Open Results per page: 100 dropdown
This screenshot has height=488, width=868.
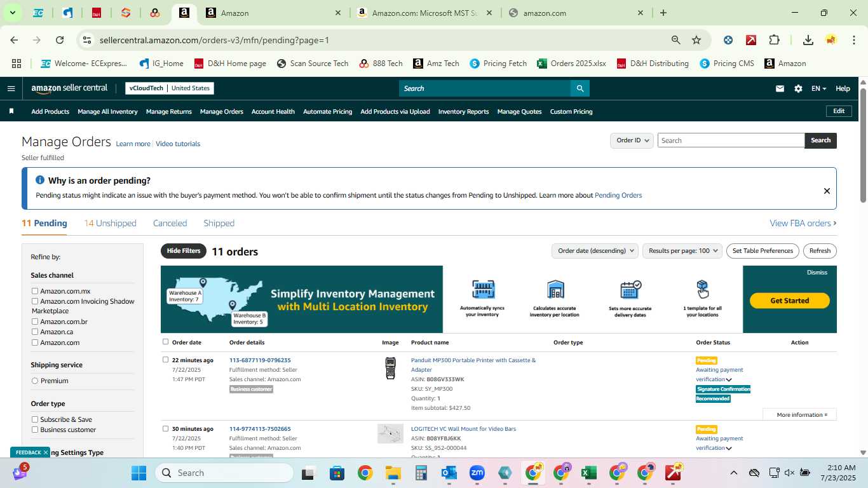point(682,251)
